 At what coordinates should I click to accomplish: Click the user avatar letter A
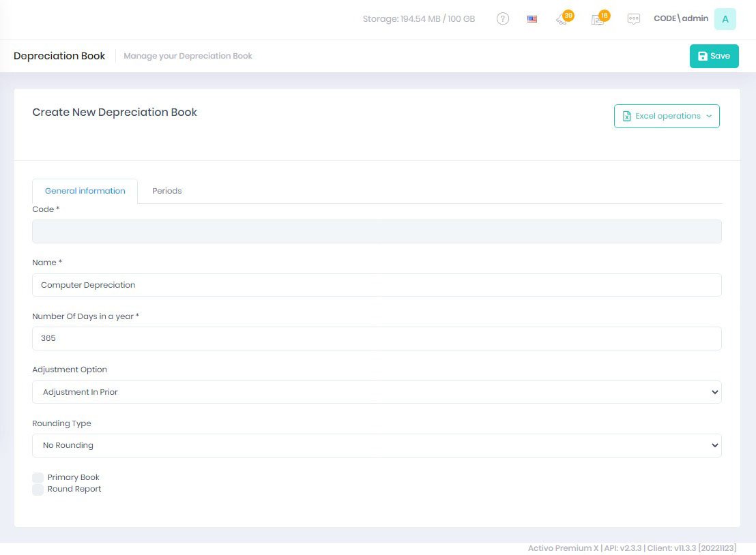[725, 19]
